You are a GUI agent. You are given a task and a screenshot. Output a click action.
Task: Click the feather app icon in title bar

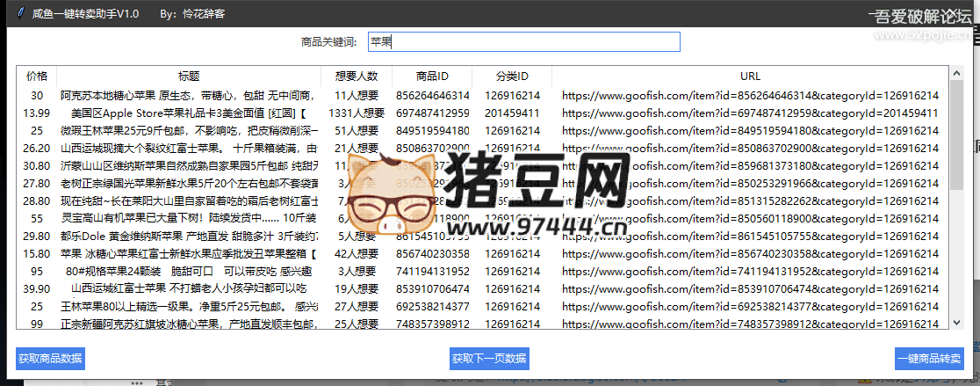coord(21,13)
